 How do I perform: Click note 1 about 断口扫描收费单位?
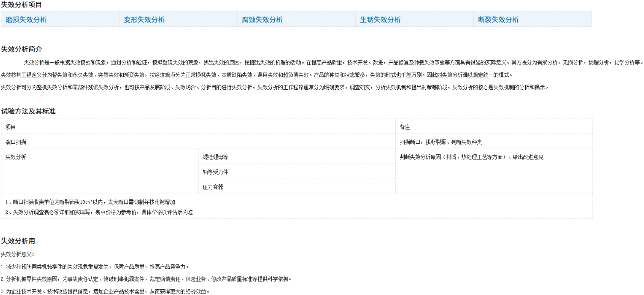(x=90, y=202)
